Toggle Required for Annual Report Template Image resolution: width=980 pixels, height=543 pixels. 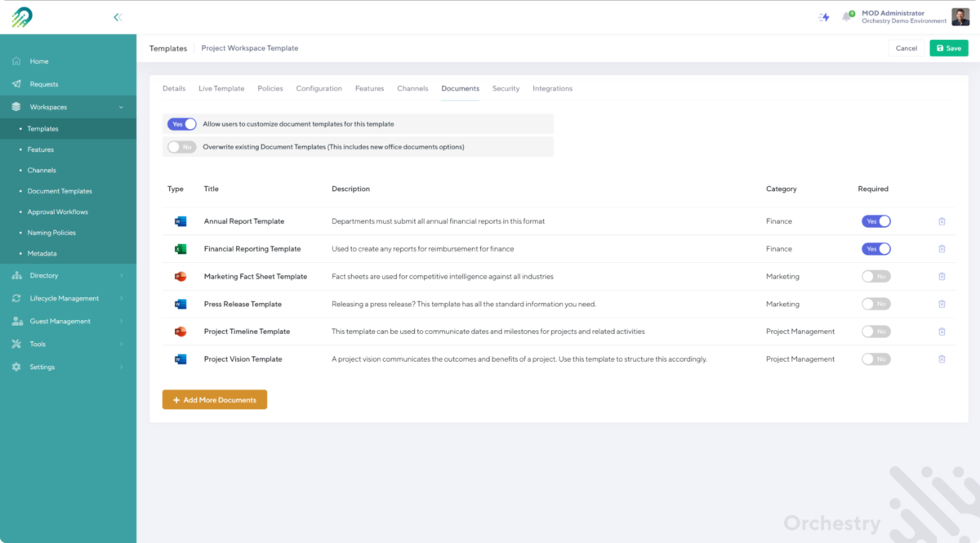tap(876, 221)
